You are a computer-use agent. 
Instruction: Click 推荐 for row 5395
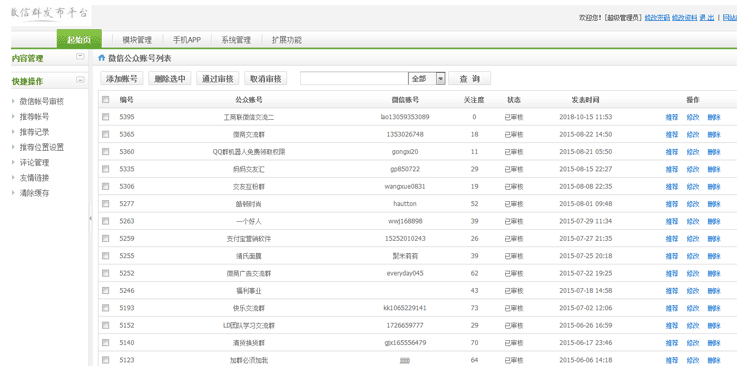[x=672, y=117]
